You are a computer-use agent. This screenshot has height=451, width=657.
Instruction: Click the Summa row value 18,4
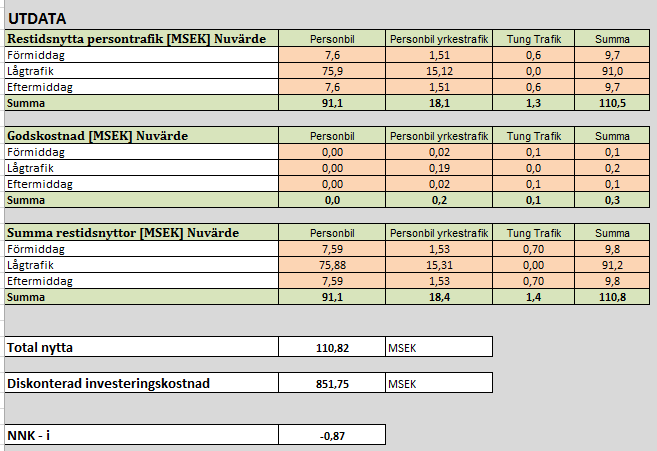(439, 296)
